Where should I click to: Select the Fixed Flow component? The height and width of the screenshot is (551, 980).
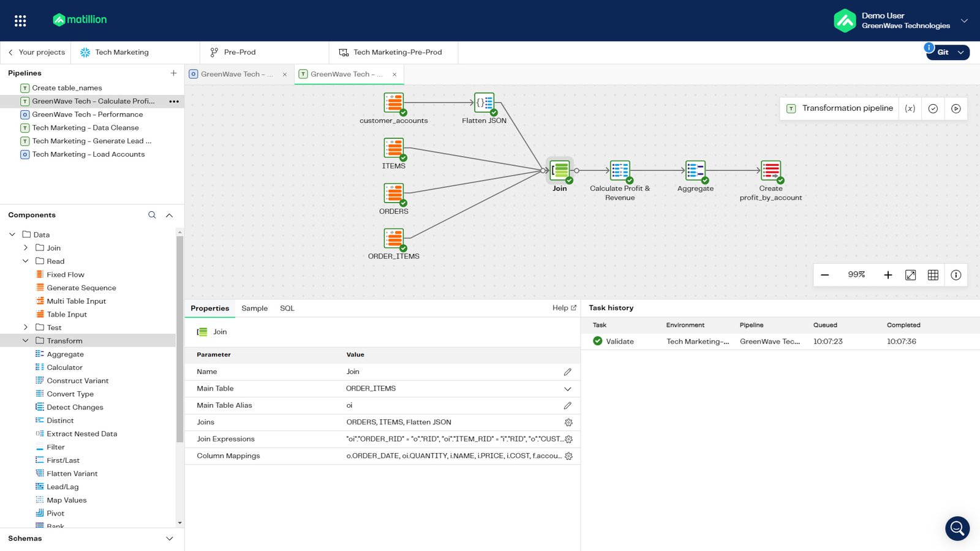(66, 275)
